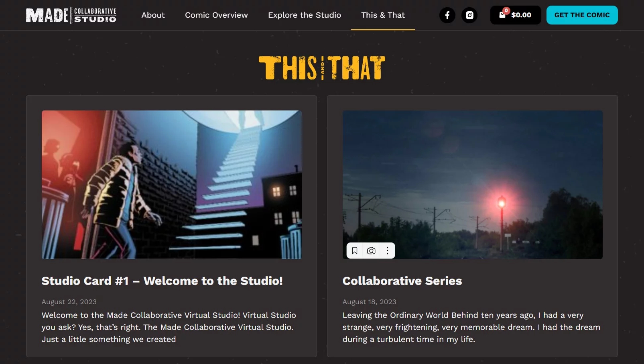Screen dimensions: 644x364
Task: Select the This & That tab
Action: coord(383,15)
